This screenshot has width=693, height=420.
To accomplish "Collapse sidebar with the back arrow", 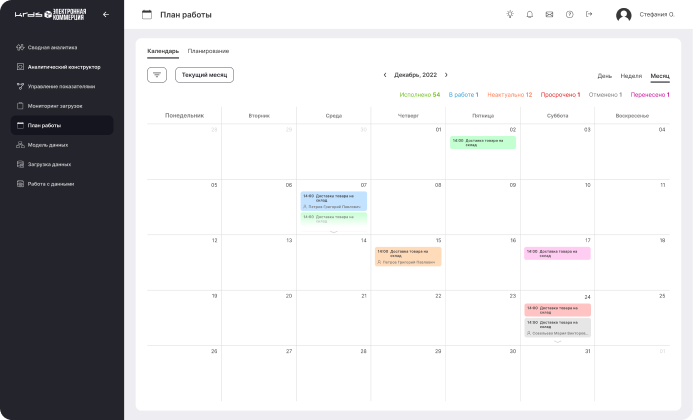I will [106, 14].
